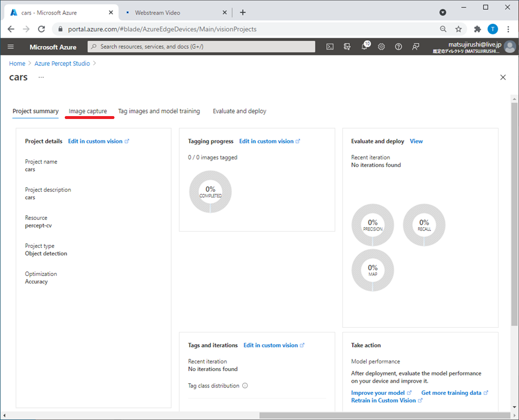Switch to the Project summary tab
The image size is (519, 420).
pos(36,111)
